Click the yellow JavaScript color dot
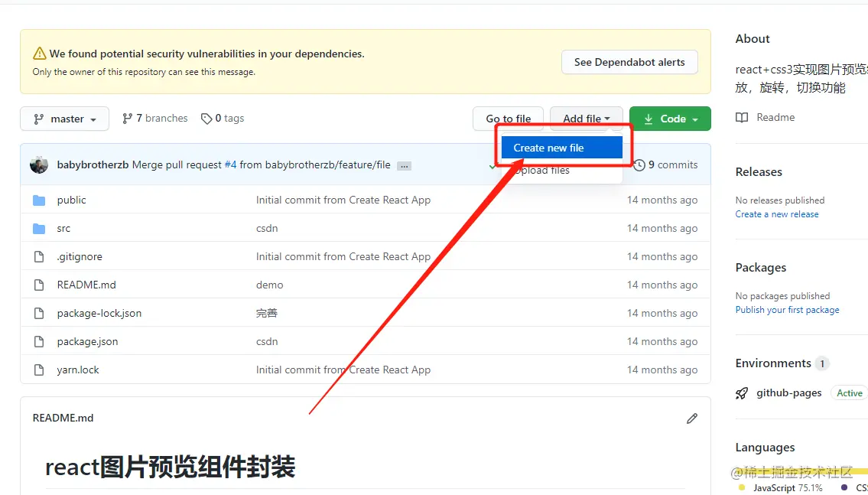 tap(743, 487)
